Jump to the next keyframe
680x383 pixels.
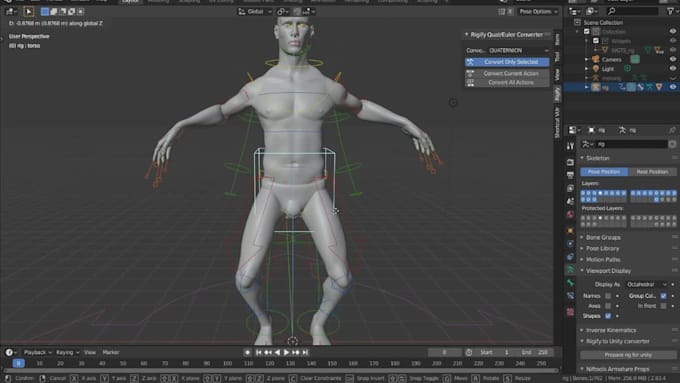coord(296,352)
